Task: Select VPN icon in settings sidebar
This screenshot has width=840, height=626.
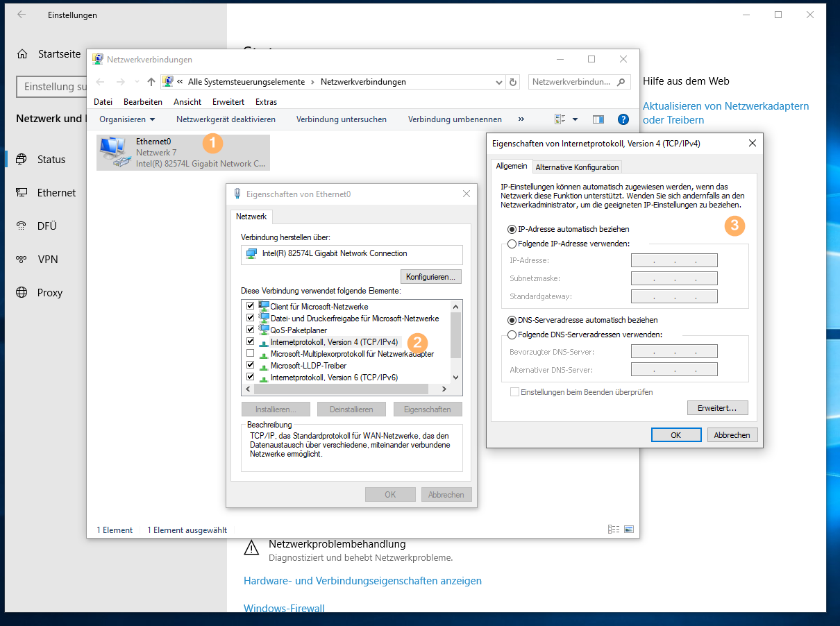Action: pos(22,260)
